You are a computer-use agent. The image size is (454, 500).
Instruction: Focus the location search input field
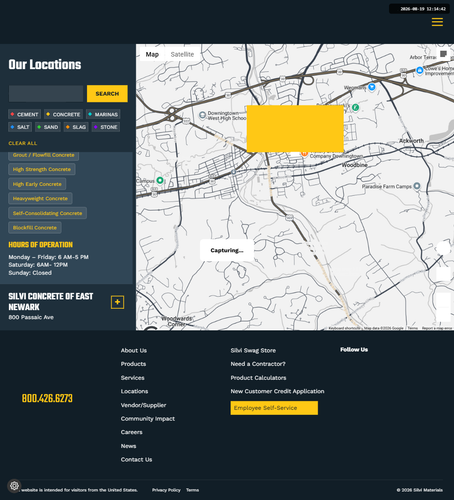[46, 94]
